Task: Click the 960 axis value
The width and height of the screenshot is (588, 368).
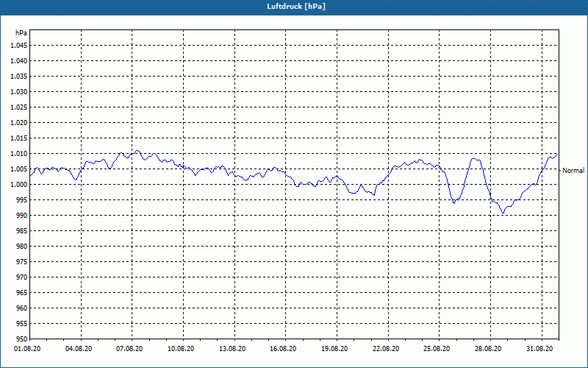Action: pyautogui.click(x=22, y=308)
